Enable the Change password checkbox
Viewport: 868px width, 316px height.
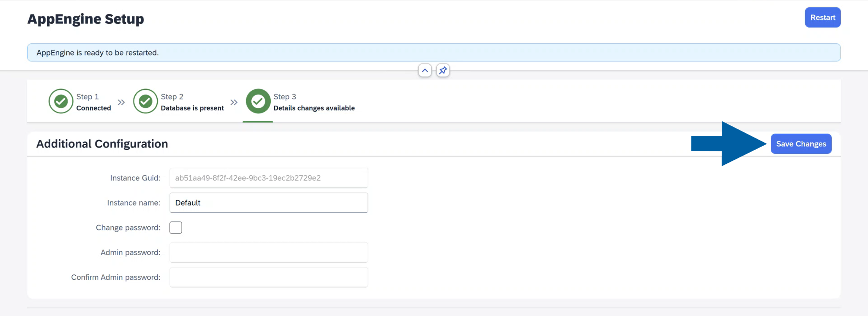click(x=175, y=228)
